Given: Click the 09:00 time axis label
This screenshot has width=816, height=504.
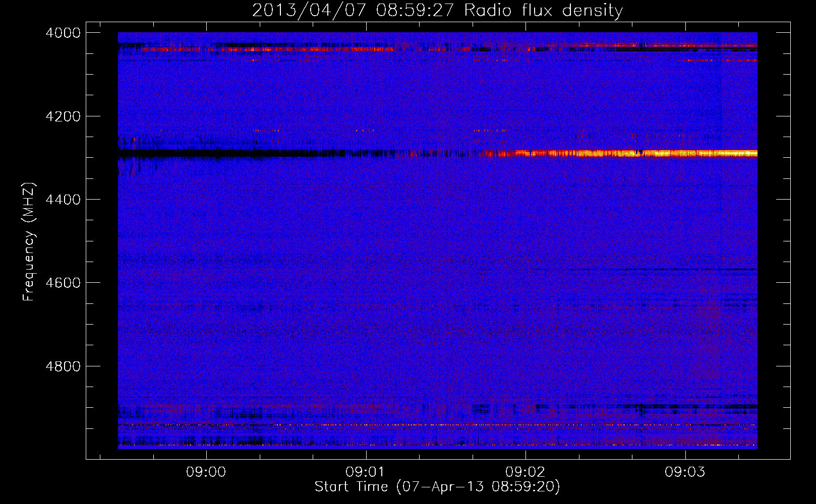Looking at the screenshot, I should 206,472.
